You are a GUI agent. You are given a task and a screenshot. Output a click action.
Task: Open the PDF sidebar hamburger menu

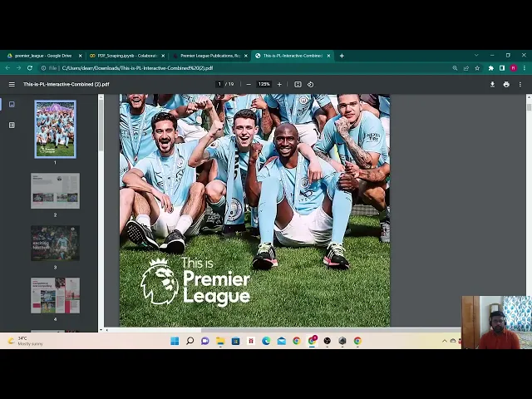click(x=12, y=85)
